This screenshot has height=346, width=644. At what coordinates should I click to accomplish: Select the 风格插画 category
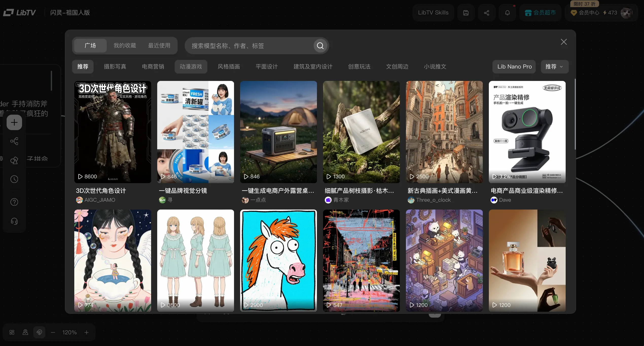coord(229,67)
